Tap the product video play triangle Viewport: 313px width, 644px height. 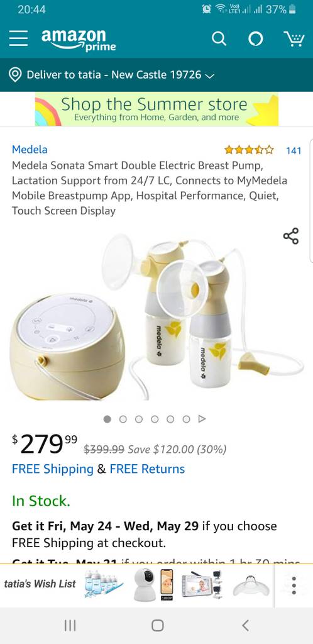point(202,419)
